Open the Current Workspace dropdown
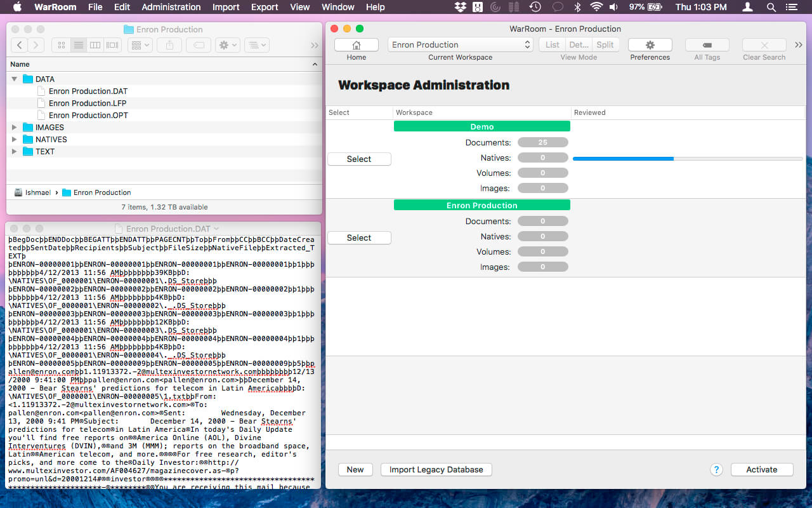The height and width of the screenshot is (508, 812). click(x=460, y=45)
